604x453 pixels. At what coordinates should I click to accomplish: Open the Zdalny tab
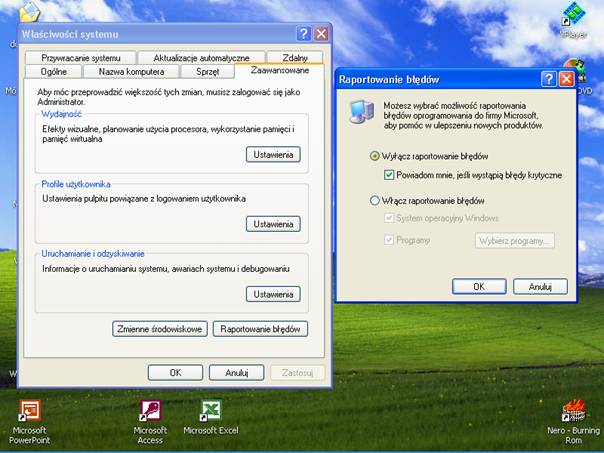coord(295,58)
